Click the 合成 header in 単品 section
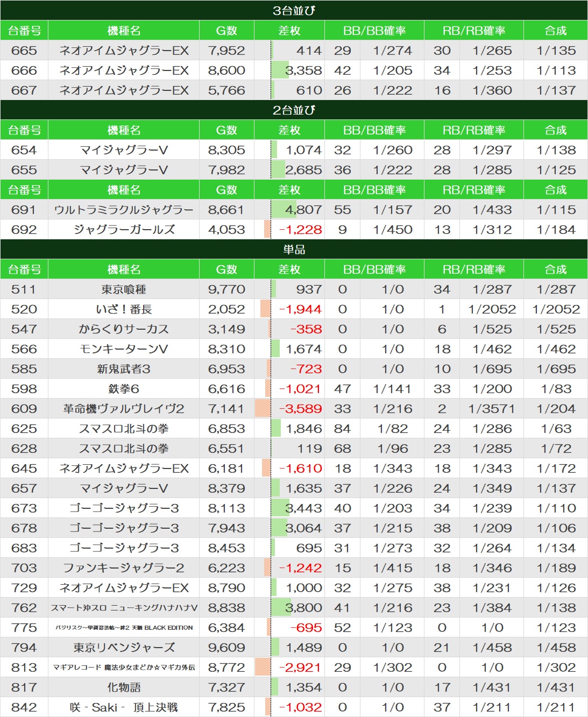The width and height of the screenshot is (588, 717). (556, 269)
